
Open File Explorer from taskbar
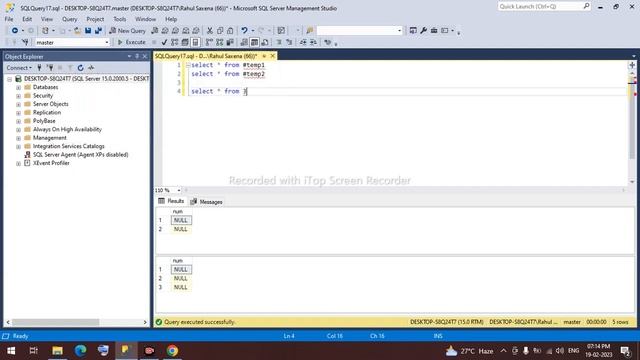tap(57, 351)
